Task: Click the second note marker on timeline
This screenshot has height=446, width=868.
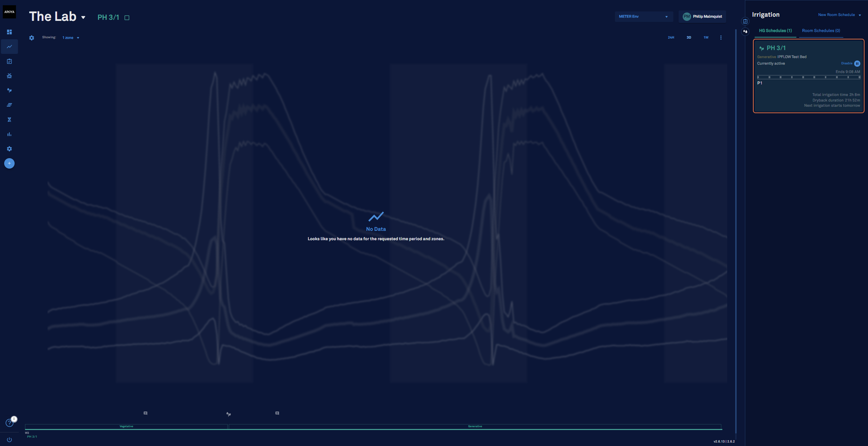Action: coord(277,413)
